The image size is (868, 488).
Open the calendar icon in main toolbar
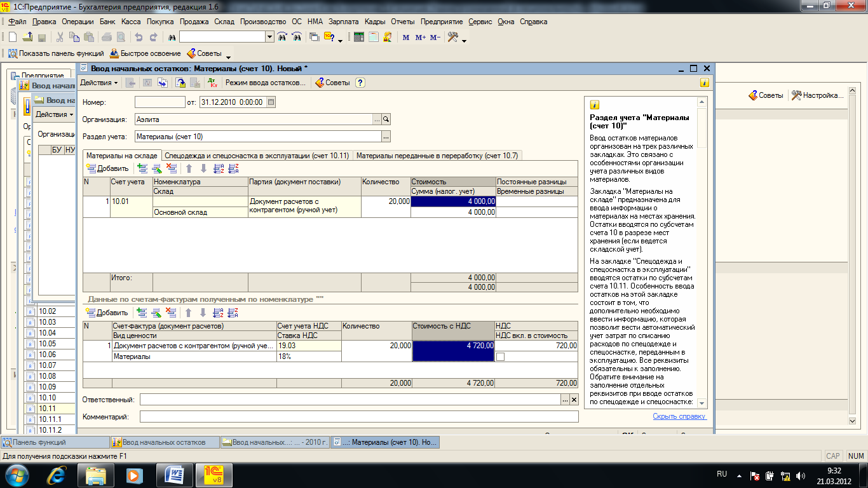coord(374,37)
